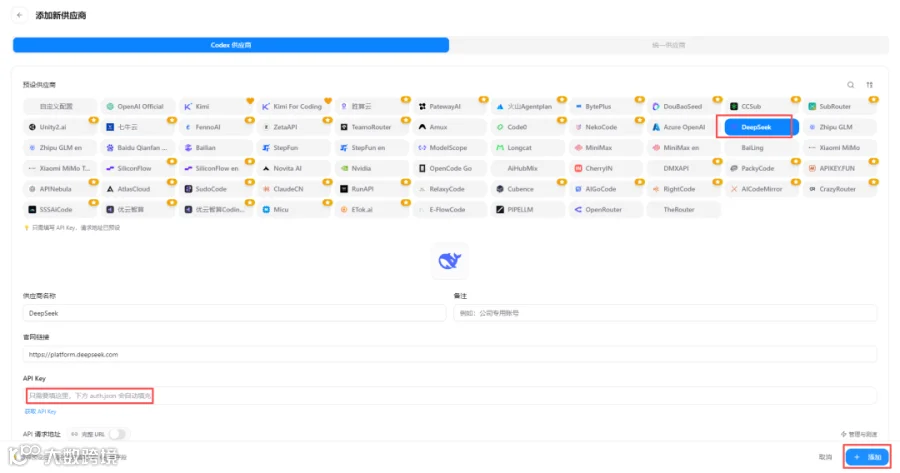The image size is (900, 473).
Task: Go back using the arrow icon
Action: point(20,15)
